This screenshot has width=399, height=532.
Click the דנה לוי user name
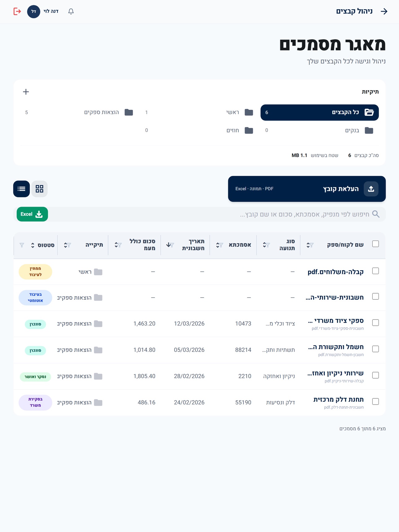(51, 11)
